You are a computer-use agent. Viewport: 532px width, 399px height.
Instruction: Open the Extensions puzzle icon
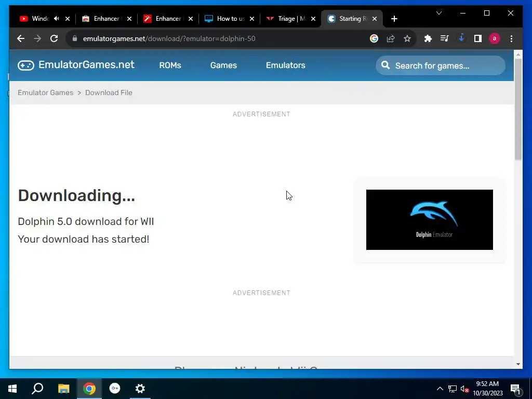click(x=428, y=38)
